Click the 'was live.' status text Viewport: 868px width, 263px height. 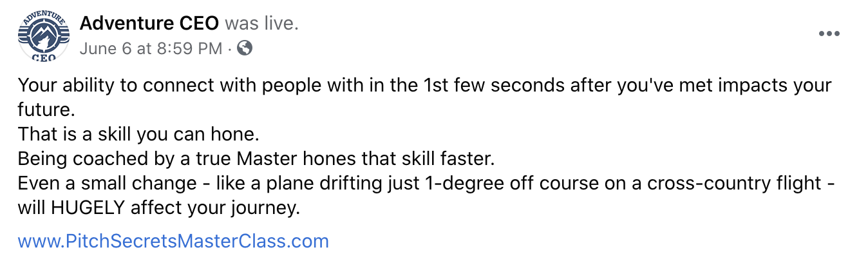click(262, 24)
